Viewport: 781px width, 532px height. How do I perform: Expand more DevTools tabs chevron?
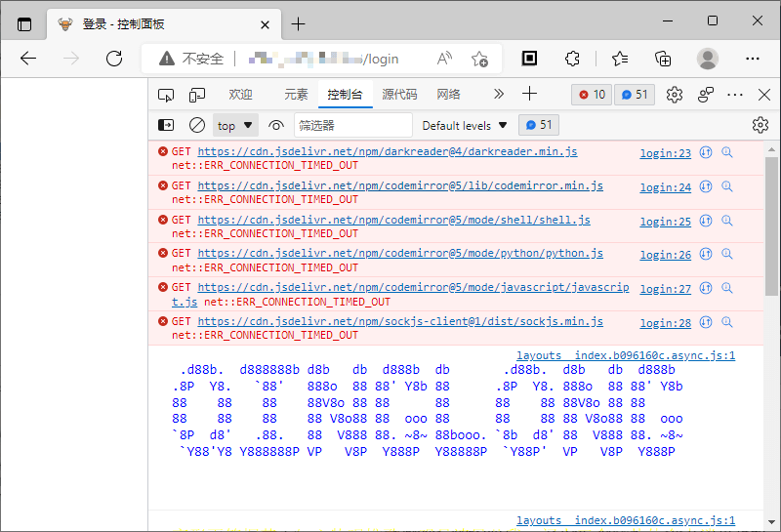point(499,94)
